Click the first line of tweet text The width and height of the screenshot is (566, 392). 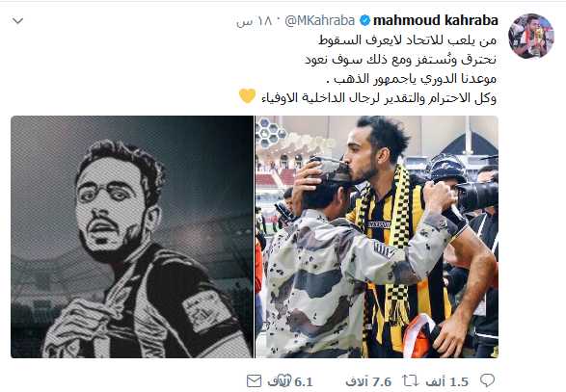[408, 40]
